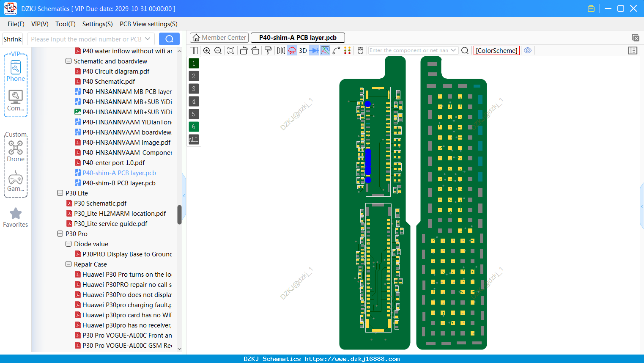This screenshot has height=363, width=644.
Task: Click the yellow toolbox icon in the title bar
Action: coord(591,8)
